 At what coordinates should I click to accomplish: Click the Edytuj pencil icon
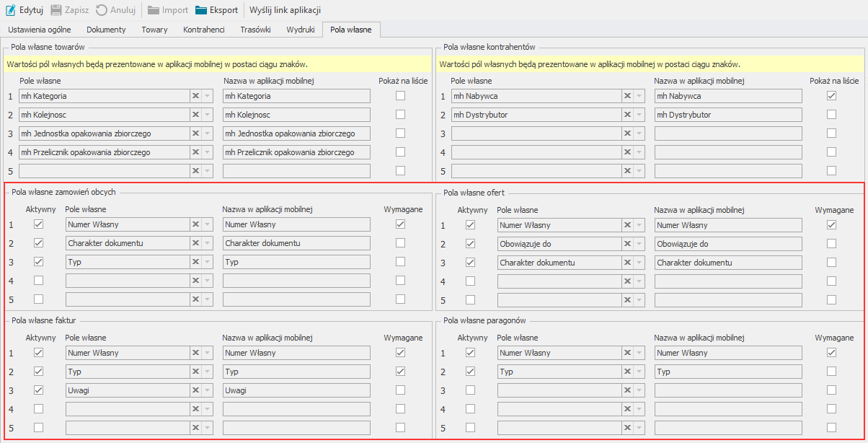(11, 10)
